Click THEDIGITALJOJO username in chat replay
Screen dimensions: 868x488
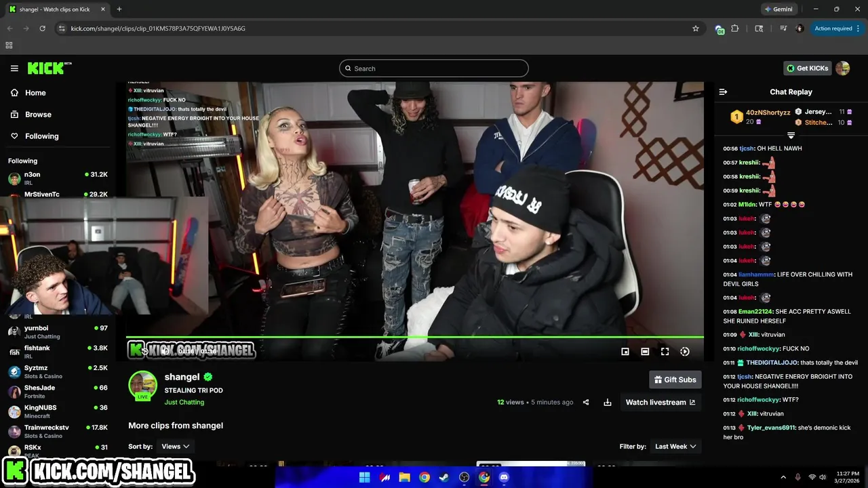[x=772, y=363]
